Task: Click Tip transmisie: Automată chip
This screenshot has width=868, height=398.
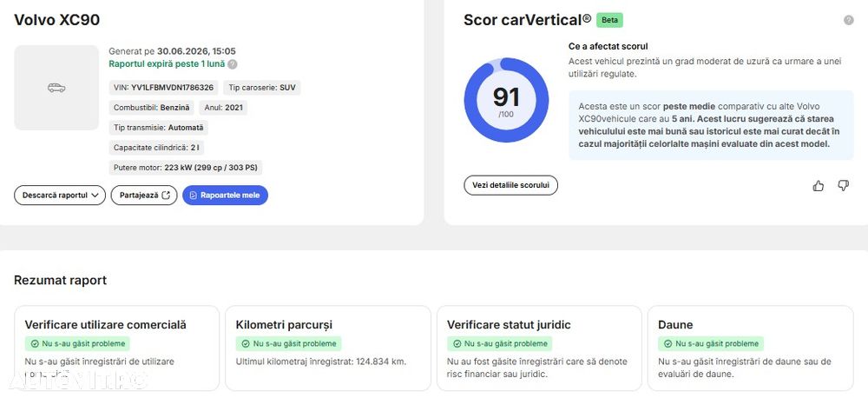Action: pyautogui.click(x=158, y=128)
